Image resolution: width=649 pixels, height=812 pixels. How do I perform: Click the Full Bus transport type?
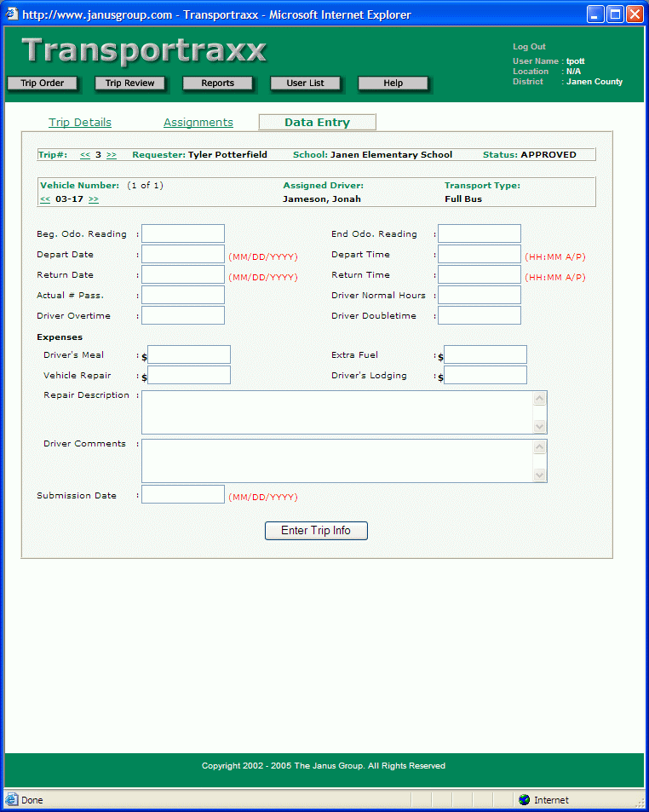[463, 199]
